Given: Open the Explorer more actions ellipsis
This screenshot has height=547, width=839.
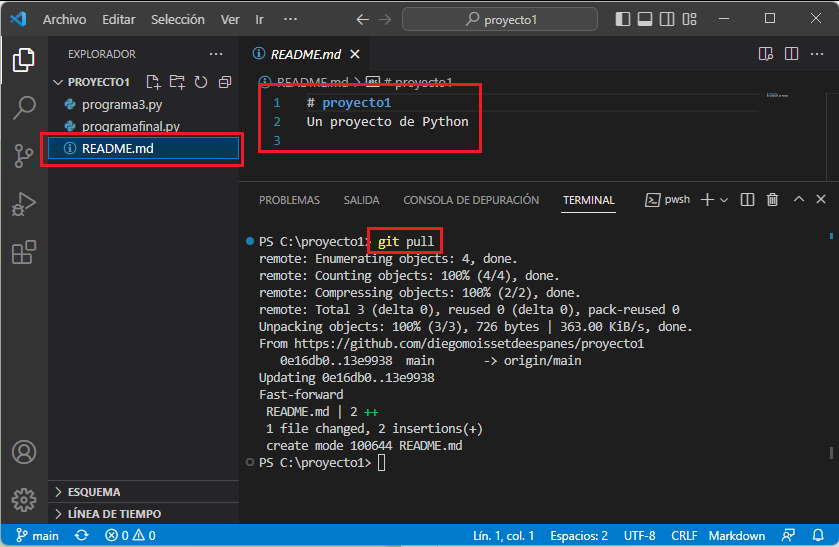Looking at the screenshot, I should (216, 54).
